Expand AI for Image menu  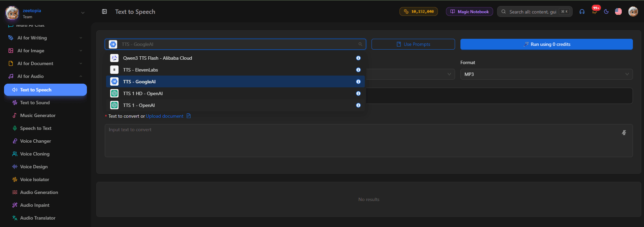click(x=45, y=51)
